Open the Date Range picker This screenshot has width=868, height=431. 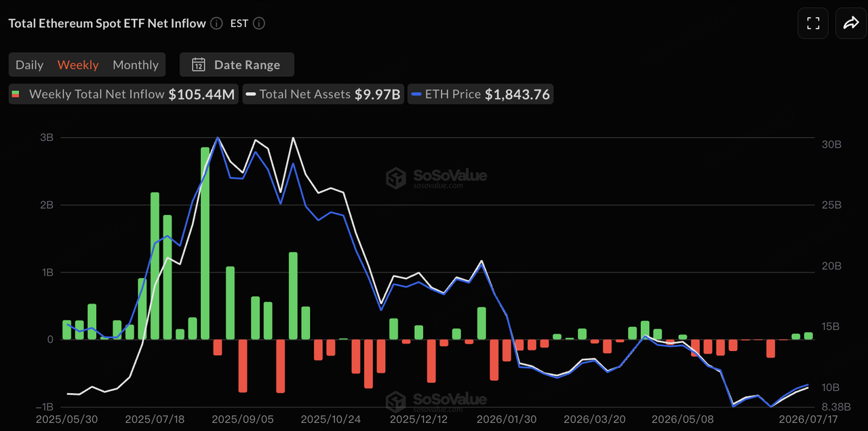(x=237, y=65)
